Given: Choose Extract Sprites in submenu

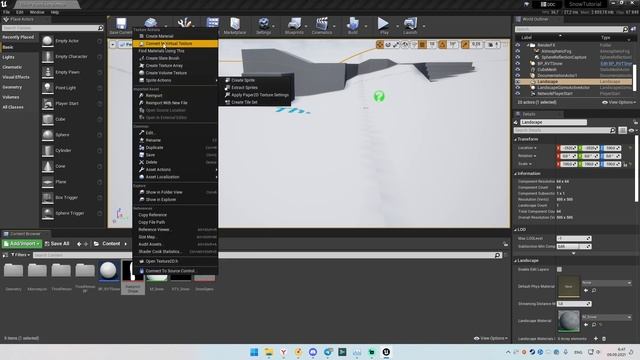Looking at the screenshot, I should click(x=256, y=88).
